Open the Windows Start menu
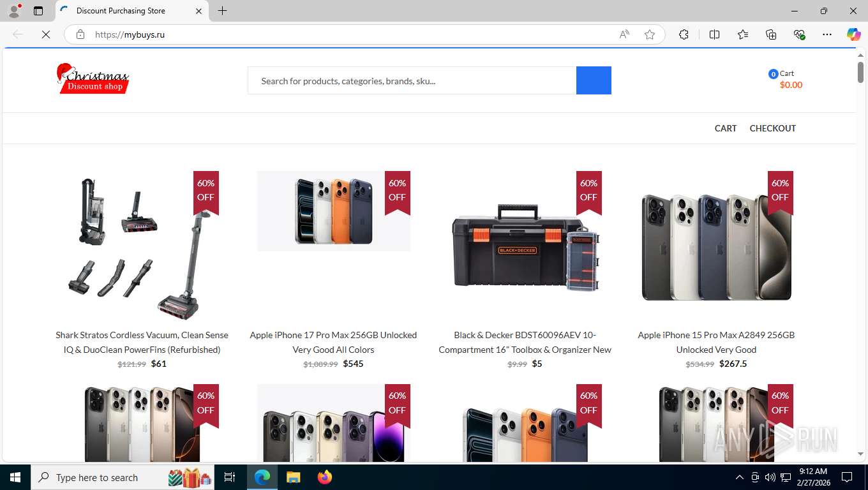Viewport: 868px width, 490px height. click(15, 477)
